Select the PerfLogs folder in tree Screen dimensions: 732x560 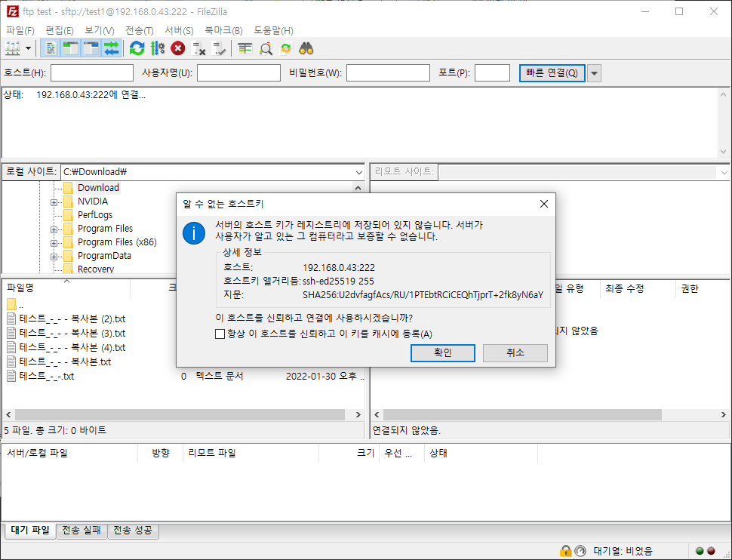[95, 215]
